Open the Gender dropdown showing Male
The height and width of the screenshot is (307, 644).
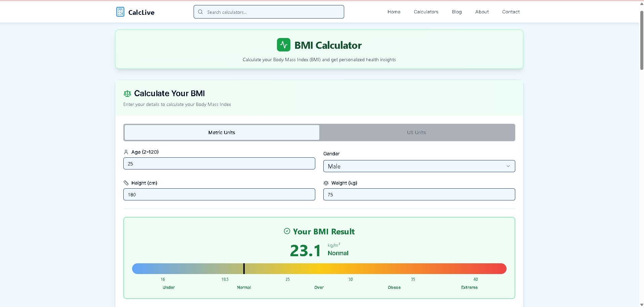point(419,166)
